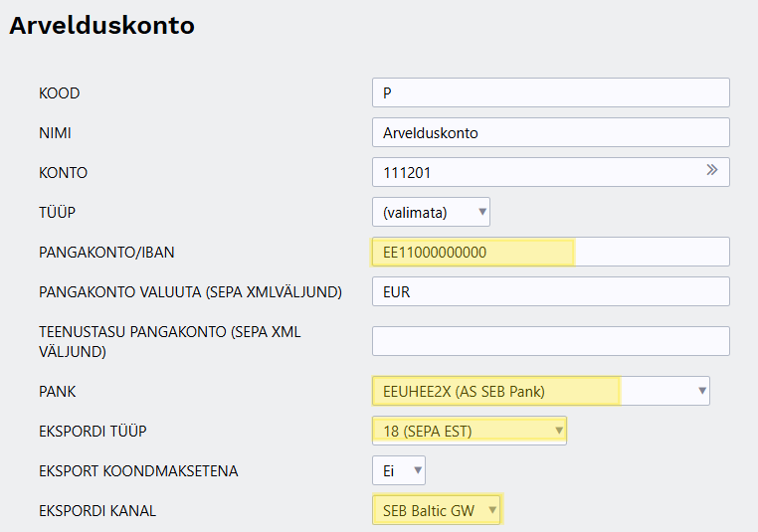
Task: Focus the empty TEENUSTASU PANGAKONTO field
Action: pos(550,341)
